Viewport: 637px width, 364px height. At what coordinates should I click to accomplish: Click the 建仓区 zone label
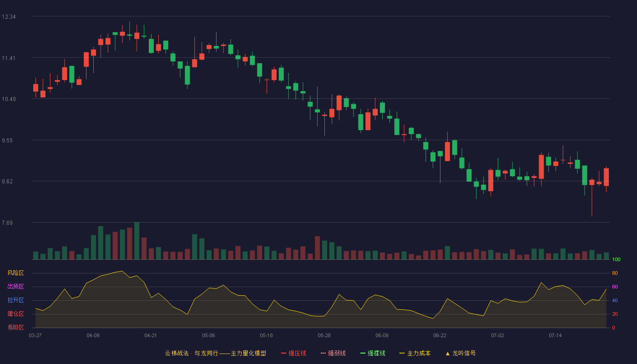[16, 314]
